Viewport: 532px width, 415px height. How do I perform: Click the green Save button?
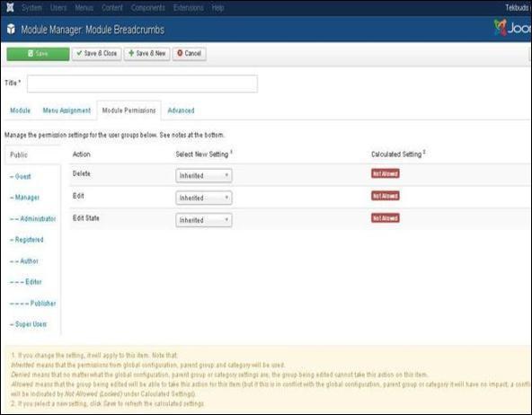(x=38, y=54)
